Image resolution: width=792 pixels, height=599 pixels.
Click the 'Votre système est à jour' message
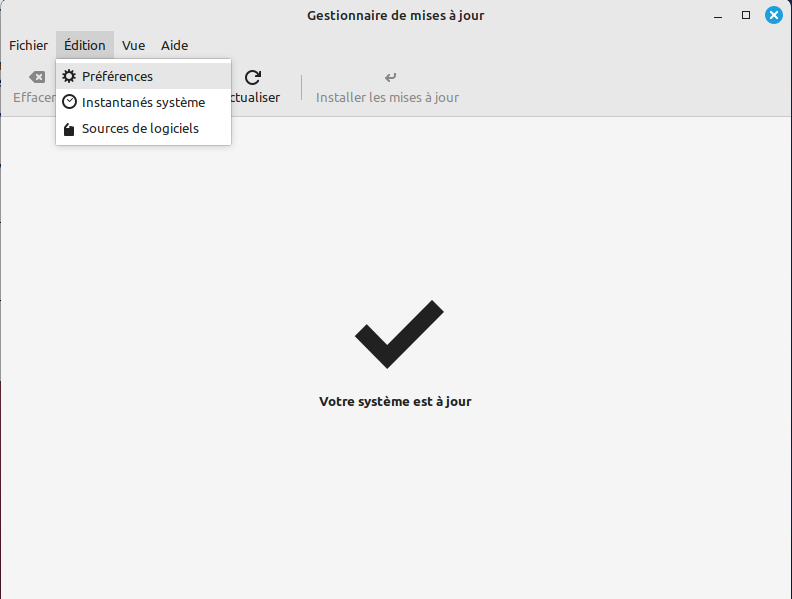(x=395, y=402)
